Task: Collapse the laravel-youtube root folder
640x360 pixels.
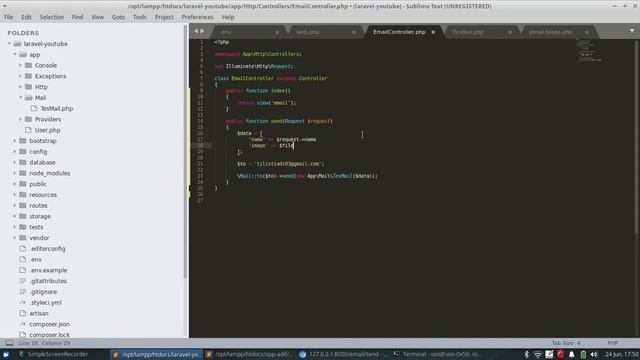Action: coord(9,44)
